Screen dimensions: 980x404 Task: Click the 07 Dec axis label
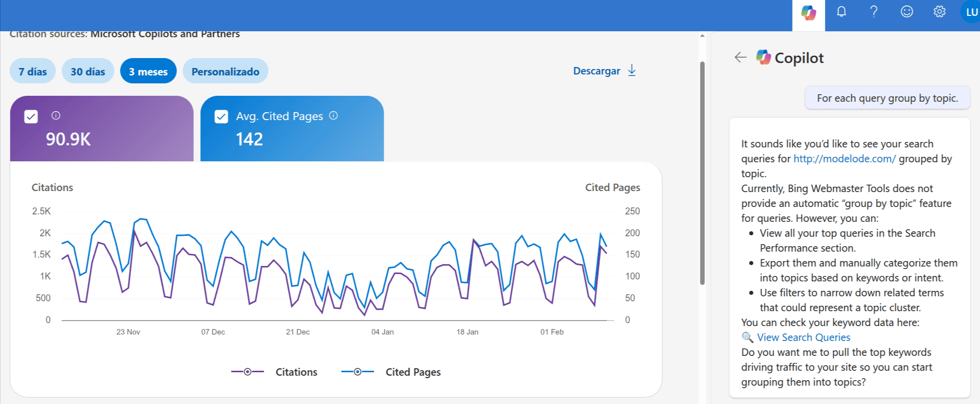click(213, 332)
